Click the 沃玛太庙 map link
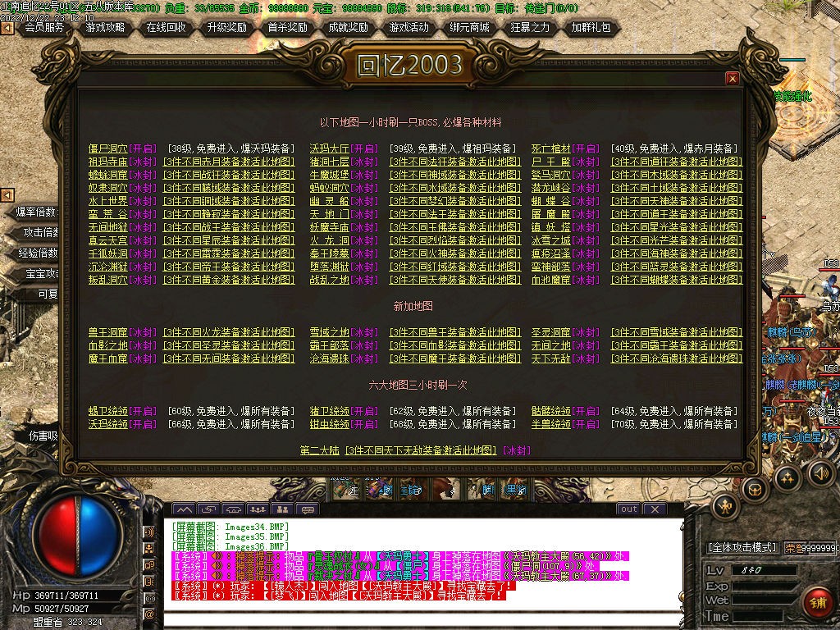 [329, 148]
